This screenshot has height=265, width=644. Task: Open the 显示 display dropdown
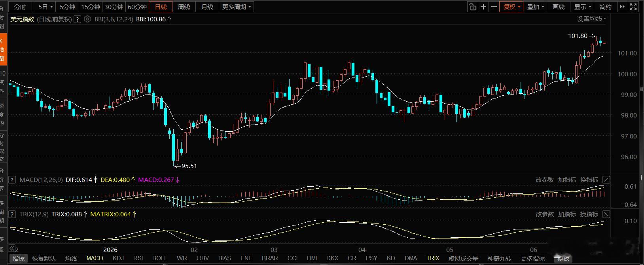(x=583, y=7)
